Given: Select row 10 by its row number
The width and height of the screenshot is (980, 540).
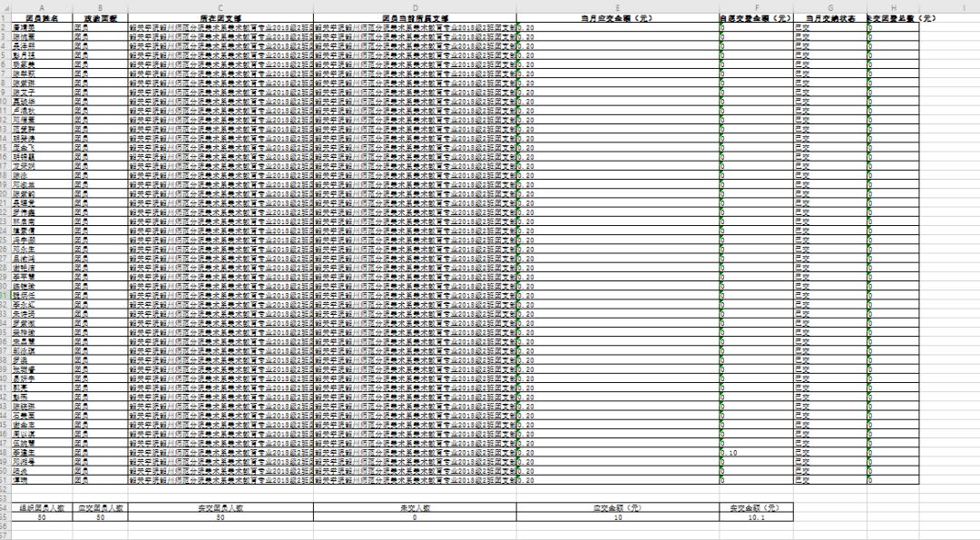Looking at the screenshot, I should coord(5,102).
